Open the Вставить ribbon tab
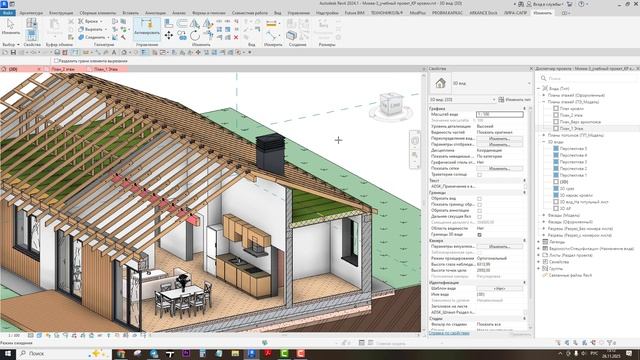 (131, 13)
